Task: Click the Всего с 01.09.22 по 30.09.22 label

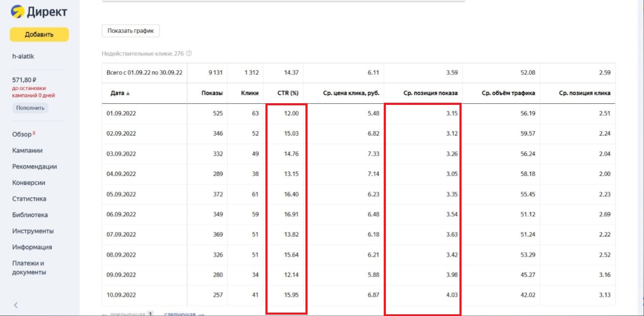Action: [x=145, y=73]
